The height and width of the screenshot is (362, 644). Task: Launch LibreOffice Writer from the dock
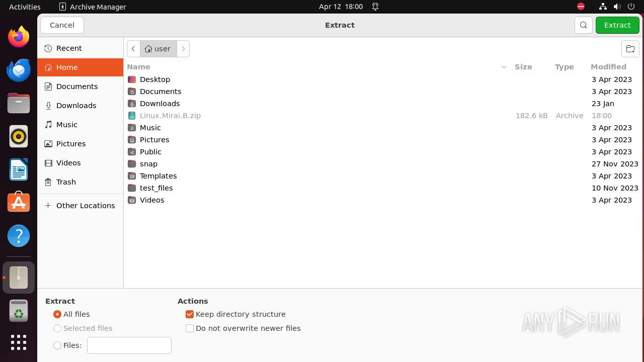[19, 169]
